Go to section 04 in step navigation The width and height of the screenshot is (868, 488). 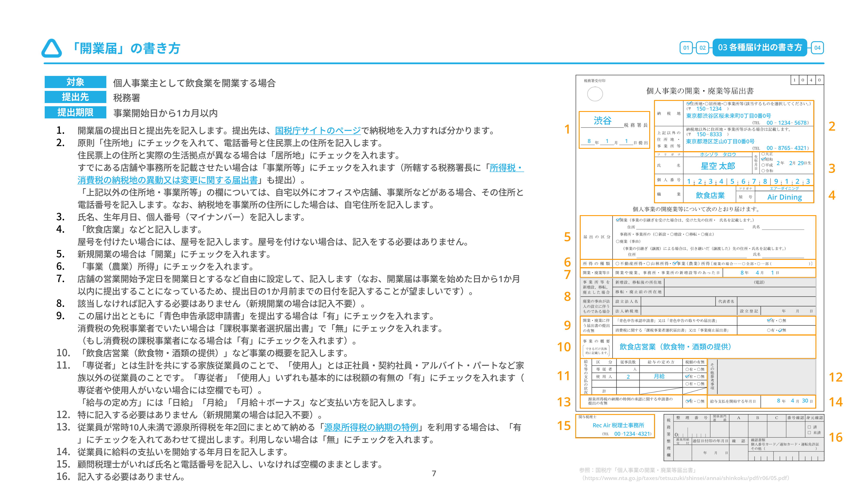point(817,48)
